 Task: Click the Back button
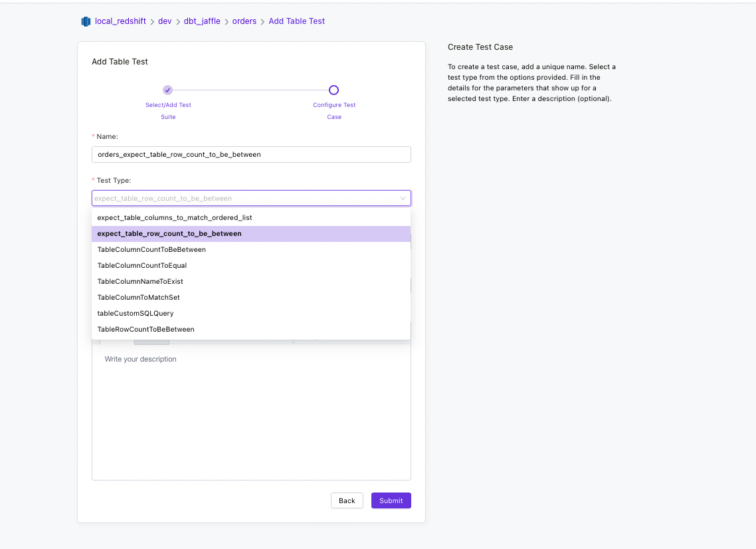point(347,500)
